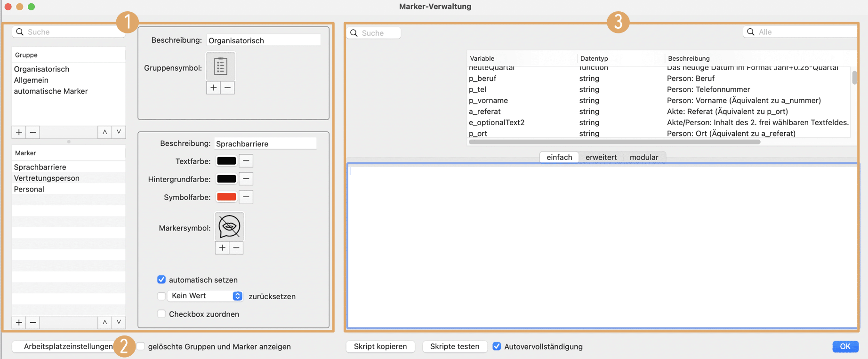Viewport: 868px width, 359px height.
Task: Focus the Suche field above the variable table
Action: point(374,33)
